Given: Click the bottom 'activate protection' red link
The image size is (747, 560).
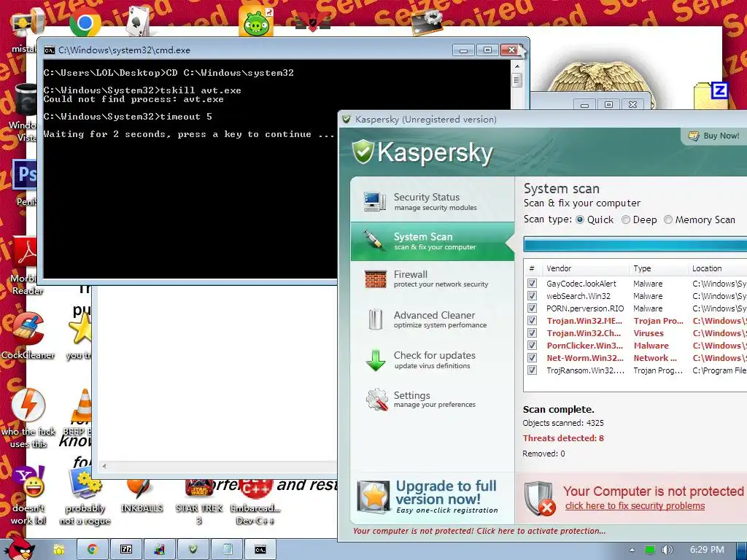Looking at the screenshot, I should click(479, 531).
